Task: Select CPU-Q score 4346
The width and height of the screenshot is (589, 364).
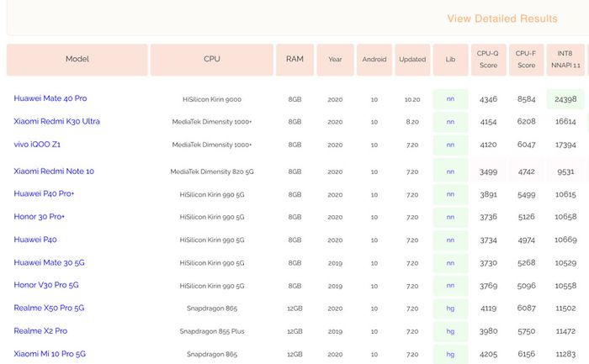Action: pyautogui.click(x=488, y=99)
